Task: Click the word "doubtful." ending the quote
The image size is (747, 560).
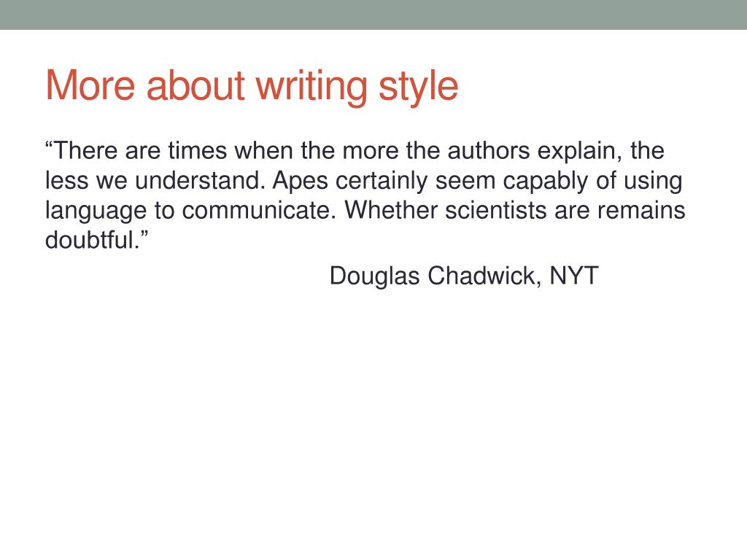Action: click(97, 240)
